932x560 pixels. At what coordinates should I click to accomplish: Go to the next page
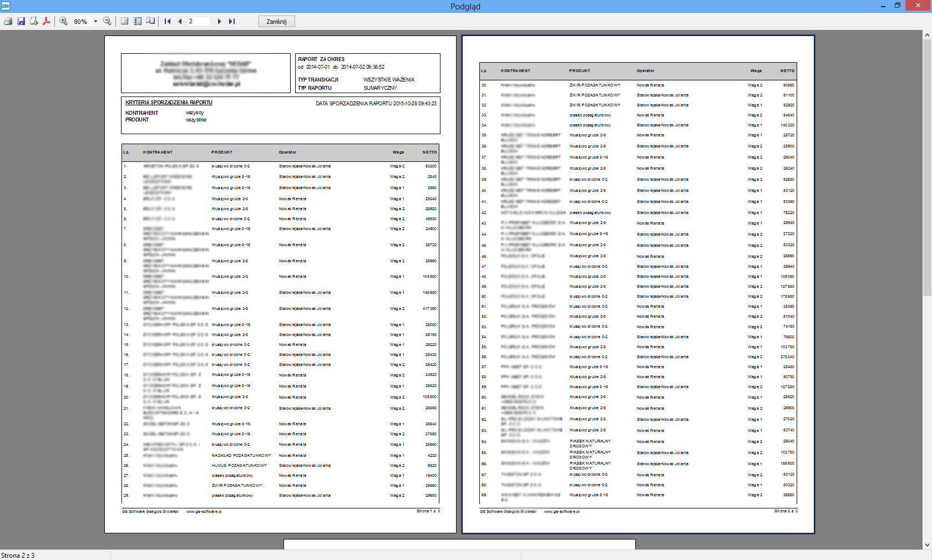pos(219,22)
